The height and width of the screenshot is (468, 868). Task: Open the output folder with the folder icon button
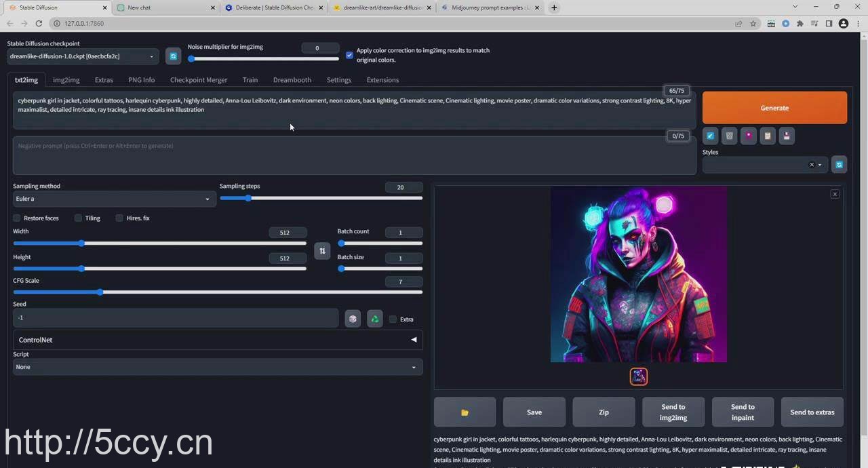click(x=465, y=412)
